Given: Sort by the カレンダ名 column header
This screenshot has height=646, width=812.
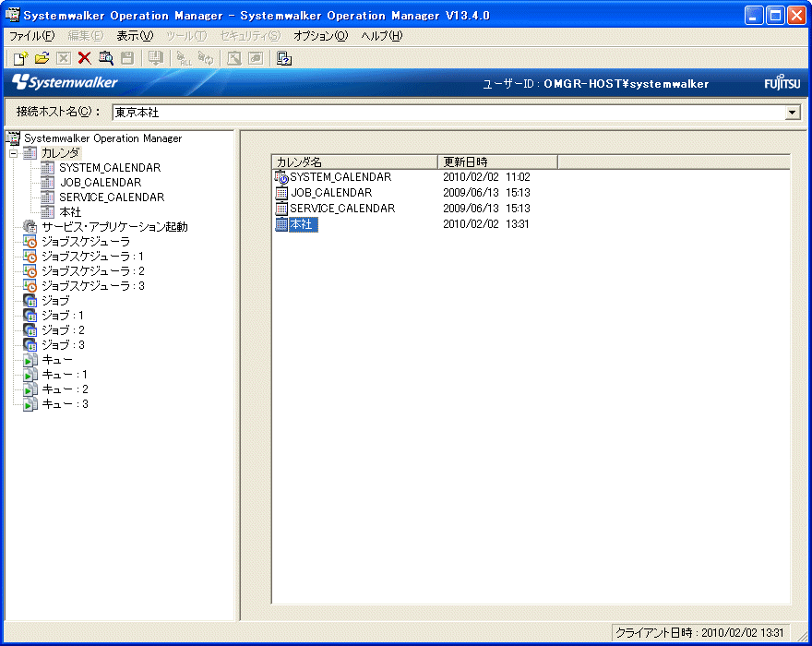Looking at the screenshot, I should click(x=354, y=162).
